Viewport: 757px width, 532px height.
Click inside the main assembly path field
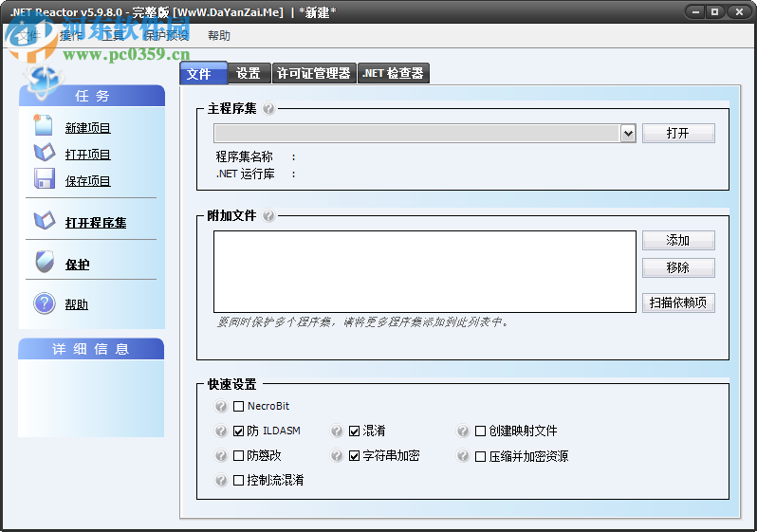[416, 134]
